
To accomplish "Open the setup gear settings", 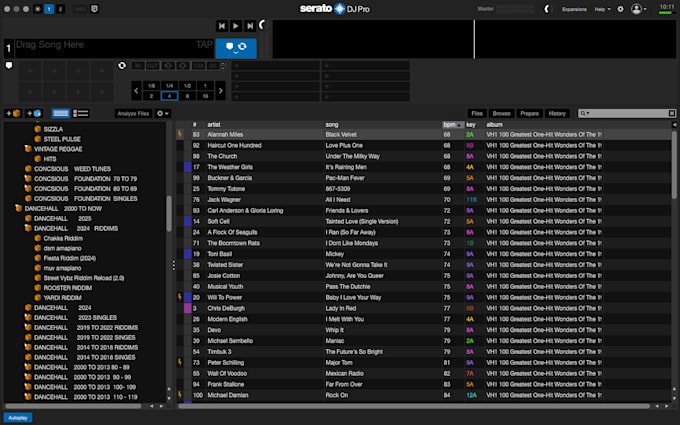I will 621,9.
